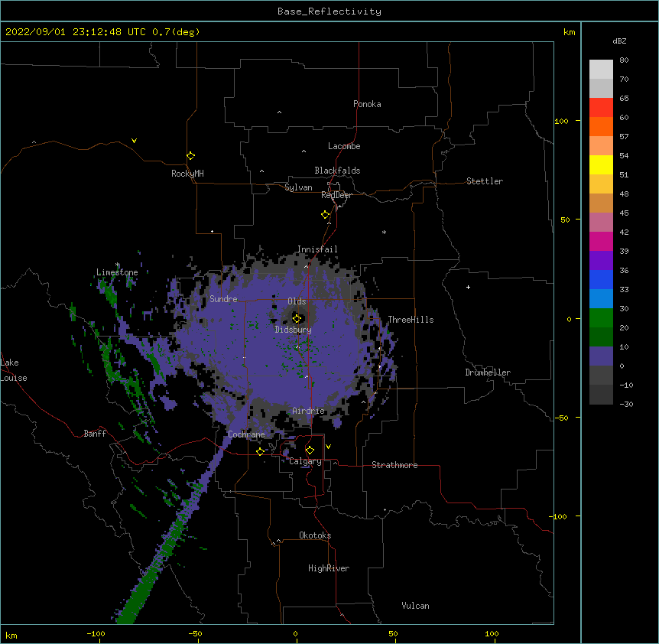Viewport: 659px width, 644px height.
Task: Click the km unit label at top right
Action: pyautogui.click(x=569, y=32)
